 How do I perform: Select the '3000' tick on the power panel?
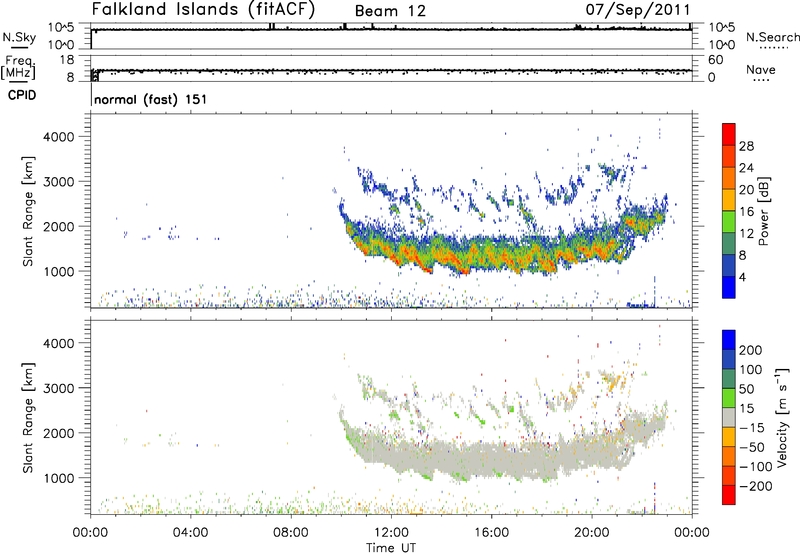tap(59, 182)
